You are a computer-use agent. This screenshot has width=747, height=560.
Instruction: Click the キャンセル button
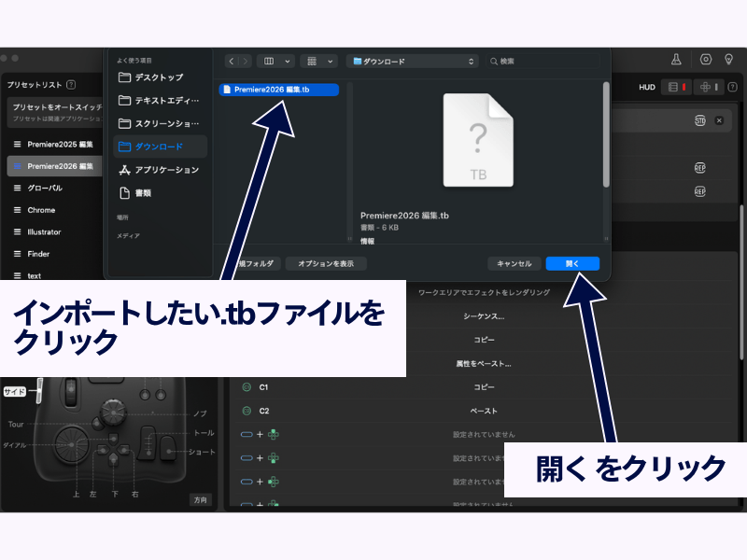tap(514, 263)
